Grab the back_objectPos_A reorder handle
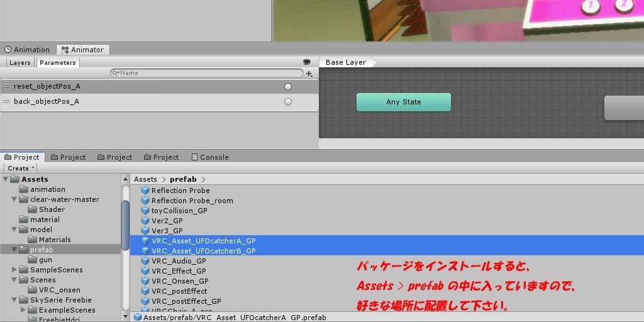The width and height of the screenshot is (644, 322). [x=6, y=101]
